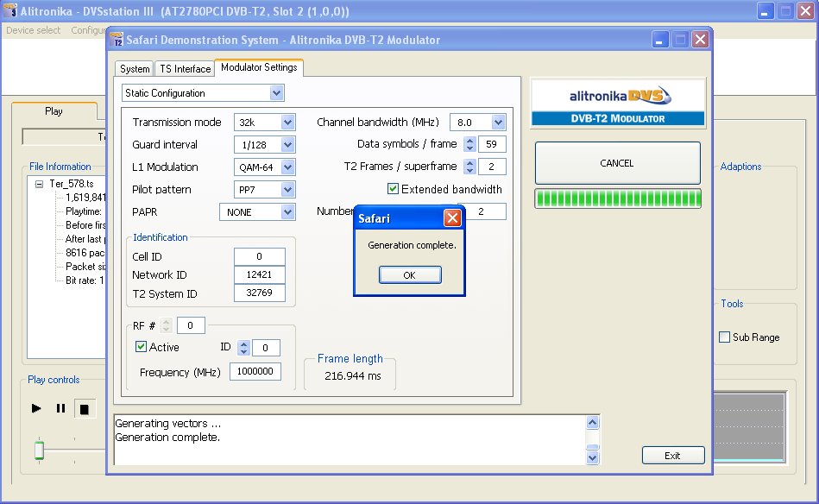Click the Play button in Play controls
This screenshot has width=819, height=504.
(36, 408)
